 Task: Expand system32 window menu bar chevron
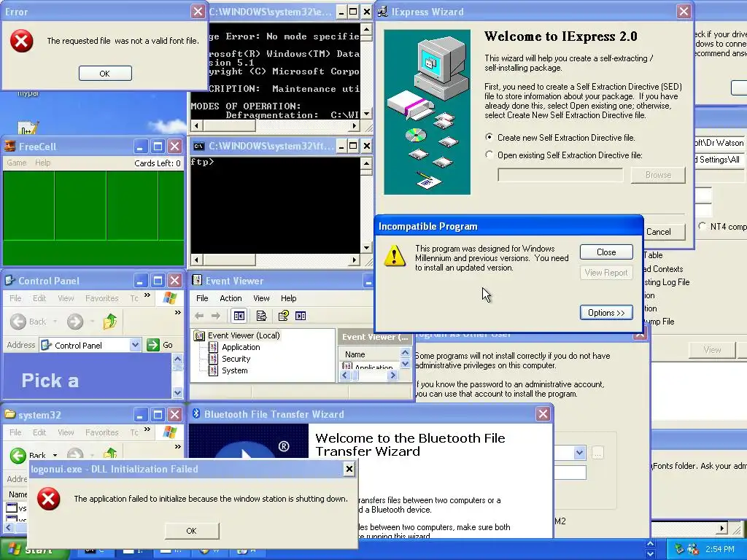tap(147, 429)
